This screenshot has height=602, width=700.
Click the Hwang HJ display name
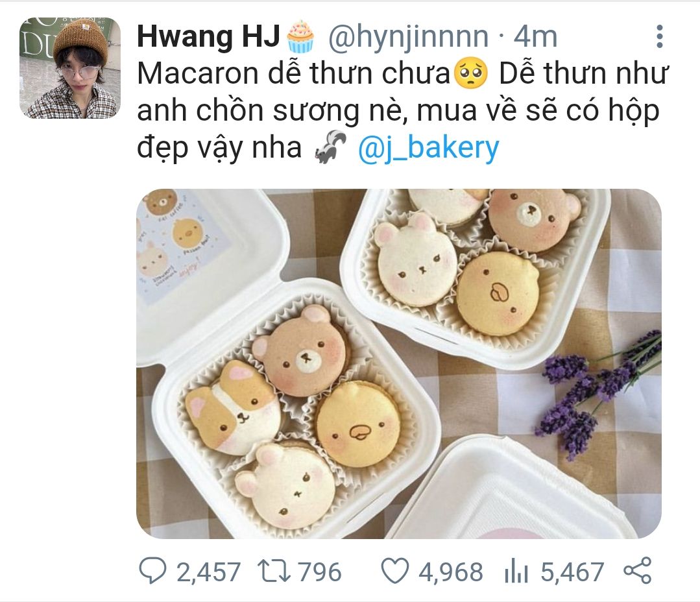pyautogui.click(x=208, y=36)
